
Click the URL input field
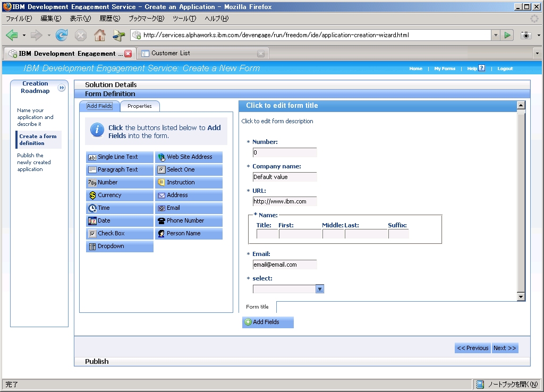coord(285,201)
